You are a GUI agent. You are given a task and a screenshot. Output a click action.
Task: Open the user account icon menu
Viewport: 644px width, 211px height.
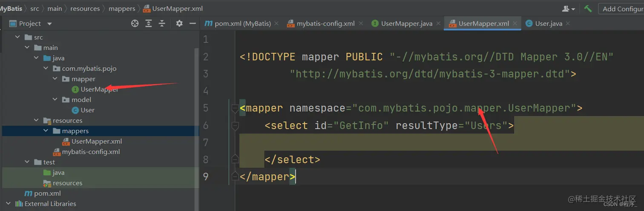(569, 9)
